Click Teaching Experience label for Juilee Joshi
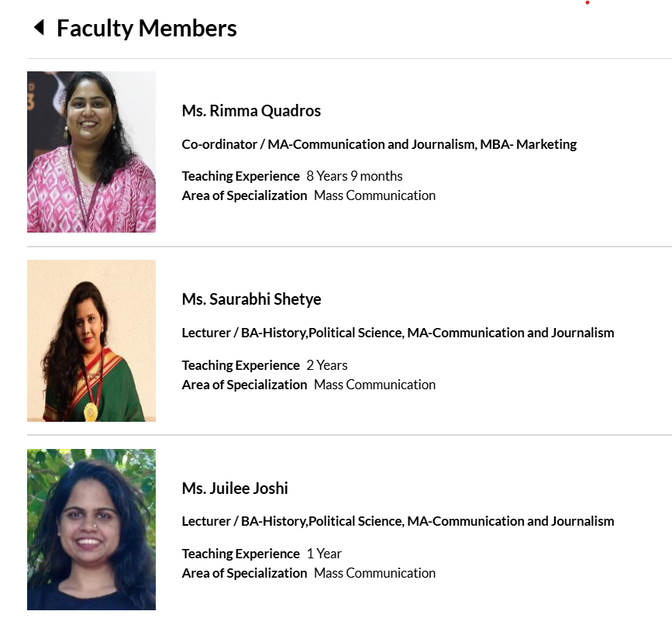Viewport: 672px width, 618px height. pos(240,554)
